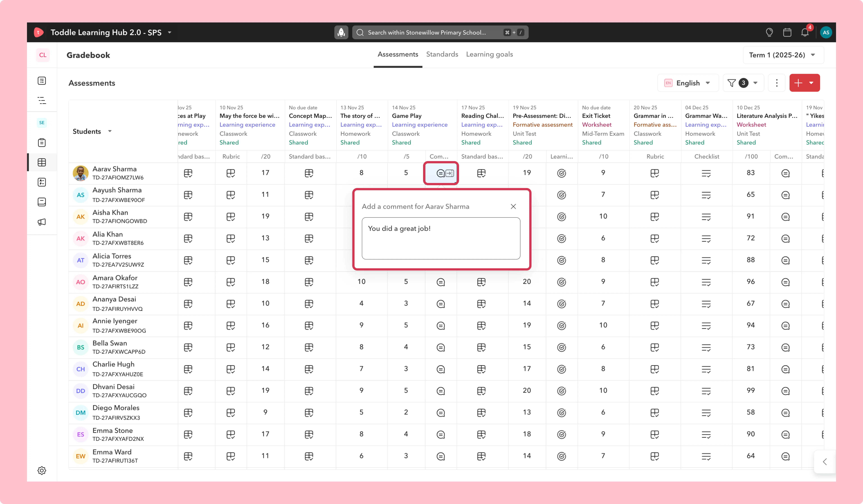Open checklist icon for Aisha Khan
The image size is (863, 504).
(x=706, y=217)
